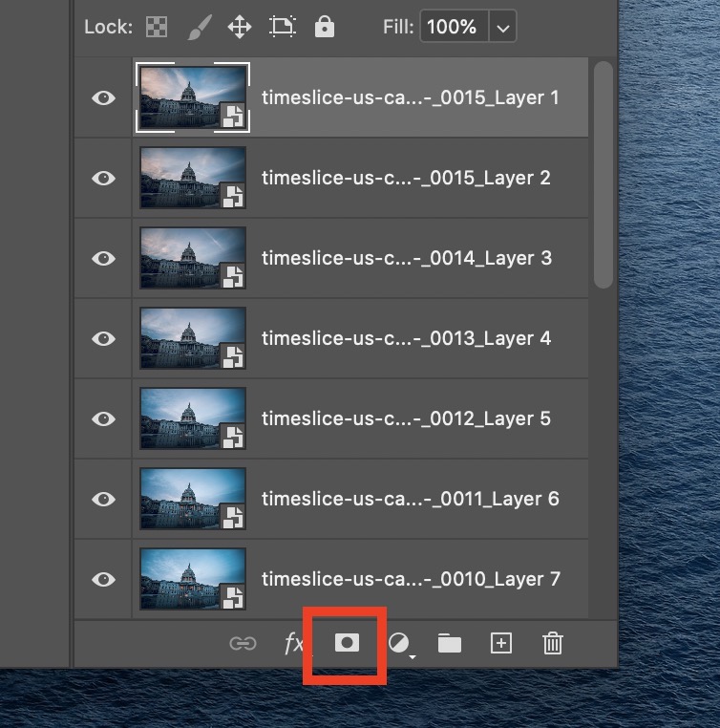The image size is (720, 728).
Task: Click the lock position move icon
Action: point(240,27)
